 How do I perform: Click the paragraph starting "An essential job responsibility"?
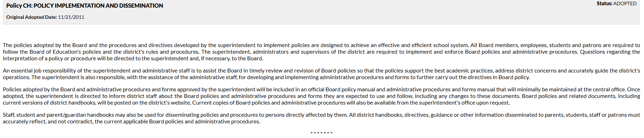[x=321, y=74]
